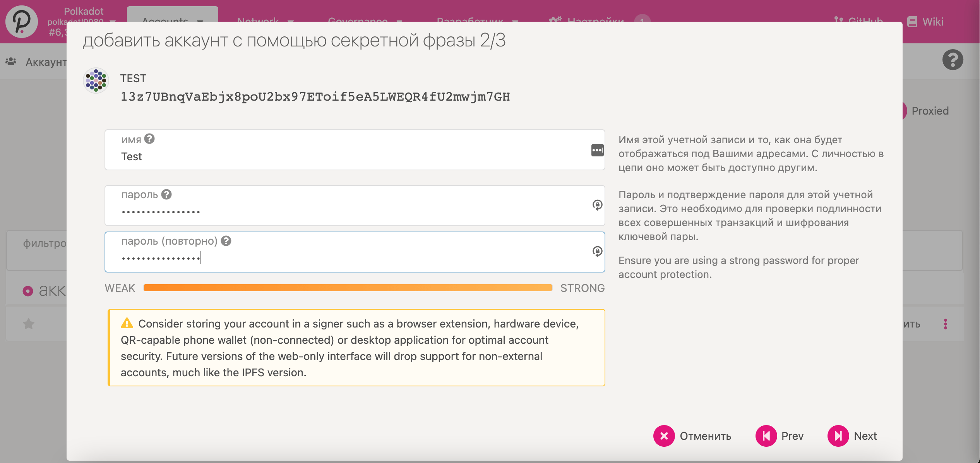Focus the пароль password field
This screenshot has width=980, height=463.
[348, 211]
